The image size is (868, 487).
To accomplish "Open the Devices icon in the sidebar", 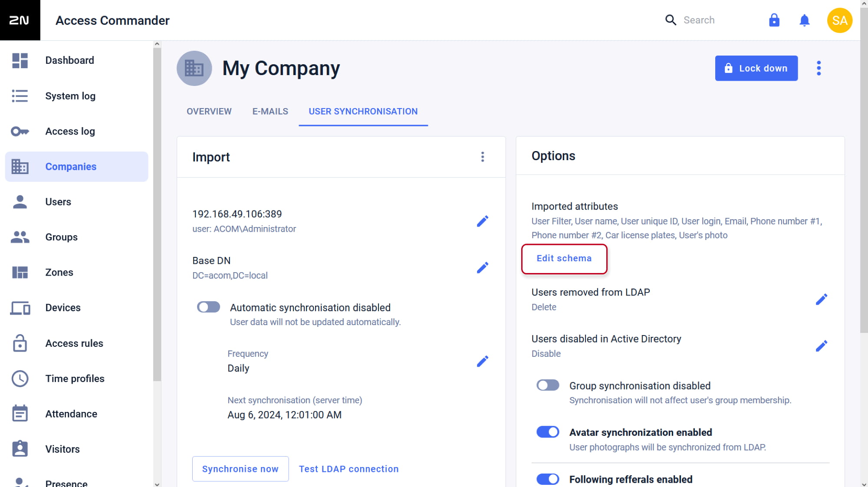I will pos(20,308).
